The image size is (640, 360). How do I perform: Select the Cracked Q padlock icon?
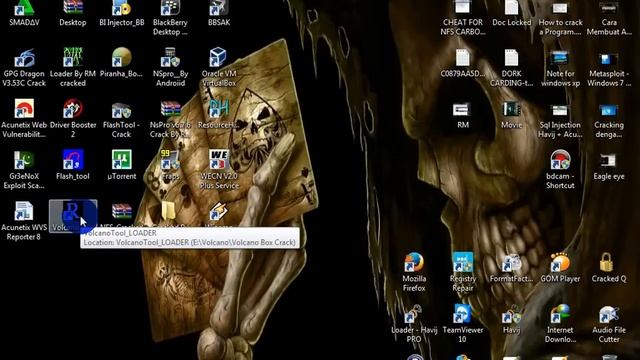point(607,262)
